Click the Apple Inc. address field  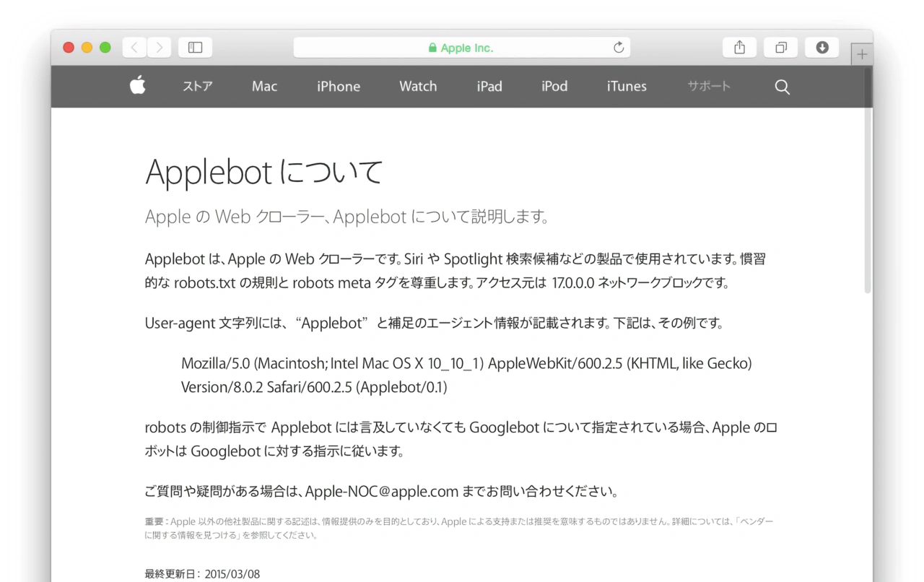click(x=462, y=48)
